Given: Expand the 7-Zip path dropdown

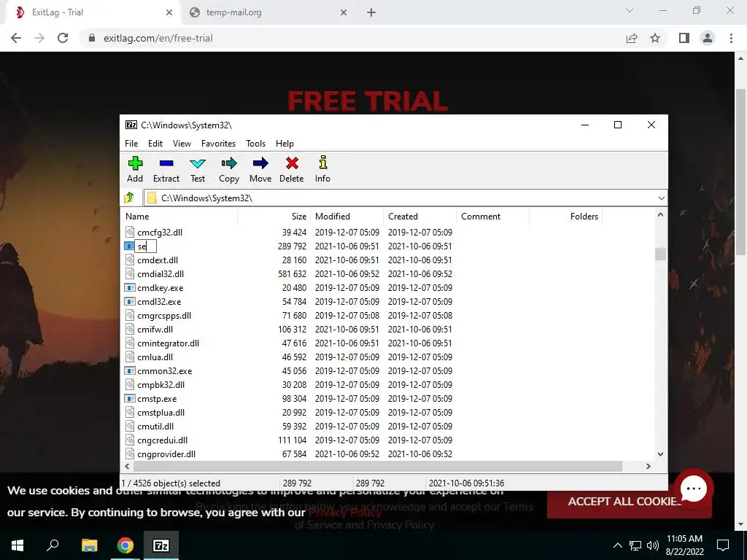Looking at the screenshot, I should 661,198.
